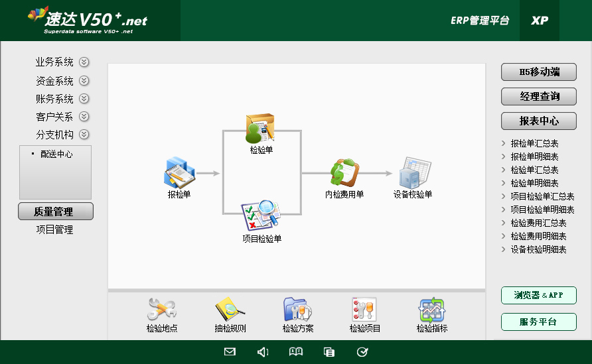
Task: Open 检验指标 chart icon
Action: (x=432, y=310)
